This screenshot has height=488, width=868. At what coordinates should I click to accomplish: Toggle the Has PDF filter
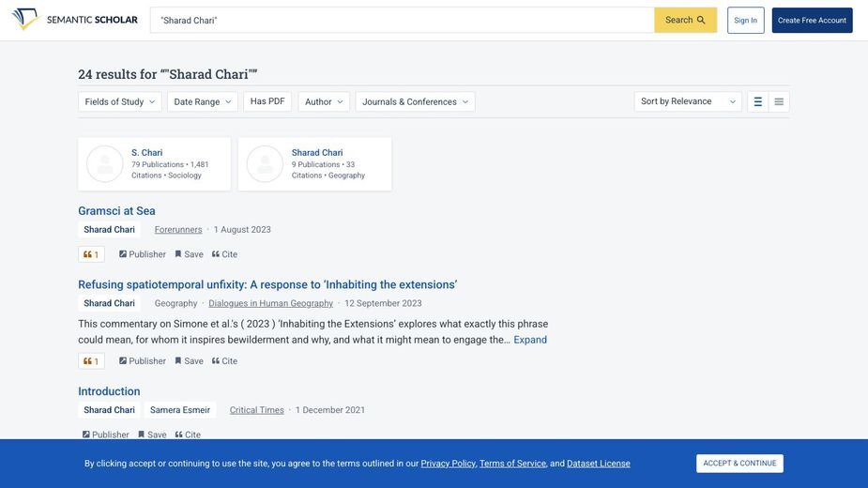point(267,101)
